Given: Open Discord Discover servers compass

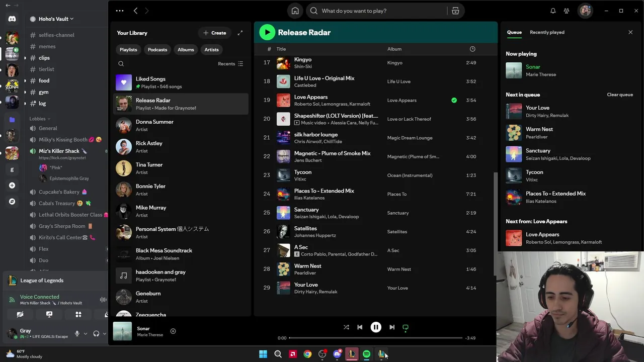Looking at the screenshot, I should click(x=12, y=202).
